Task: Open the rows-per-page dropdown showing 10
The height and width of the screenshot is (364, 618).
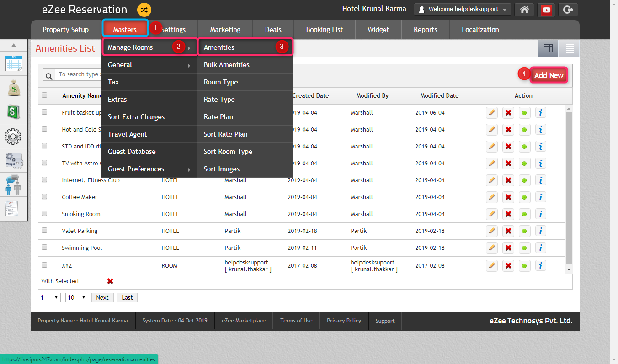Action: [x=77, y=297]
